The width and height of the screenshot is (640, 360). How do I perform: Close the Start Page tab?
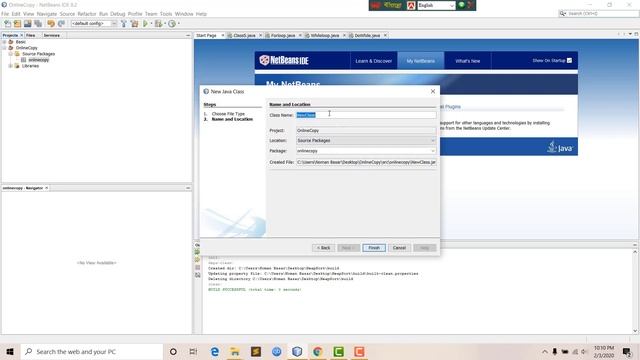click(x=223, y=36)
